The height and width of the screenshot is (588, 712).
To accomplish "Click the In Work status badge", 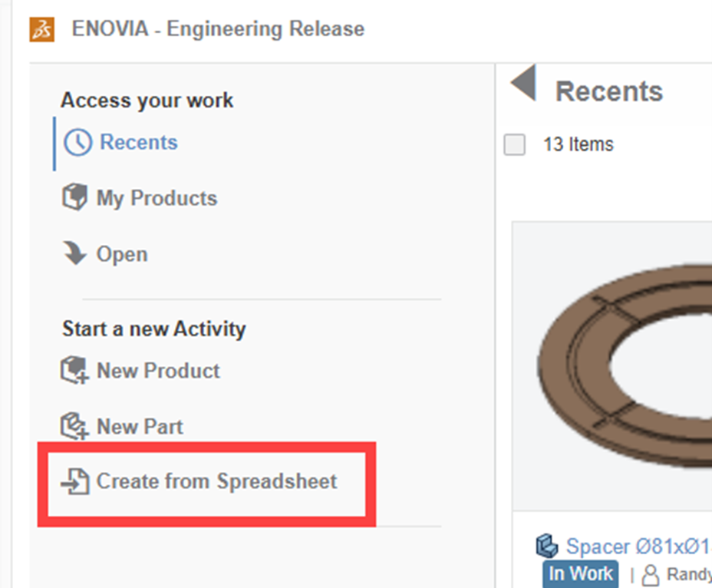I will (x=580, y=573).
